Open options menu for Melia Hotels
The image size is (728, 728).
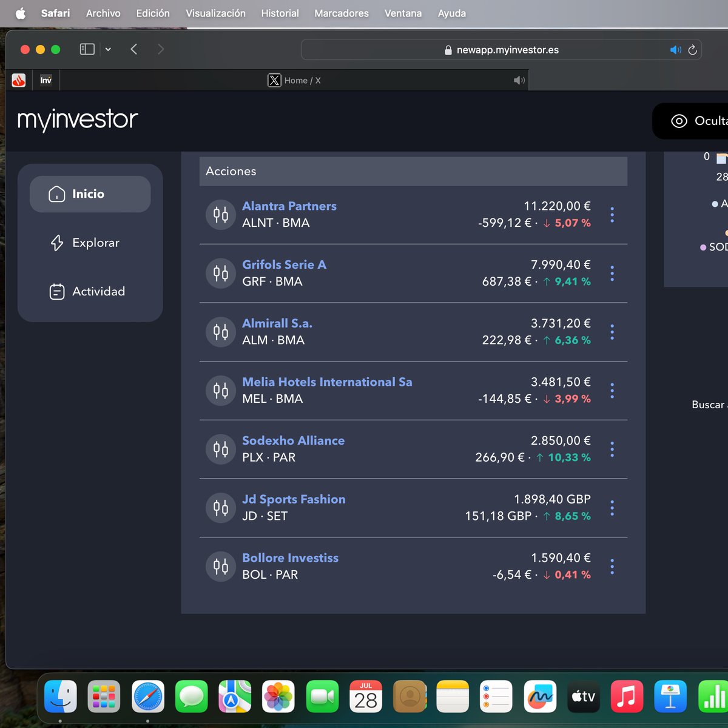(612, 391)
